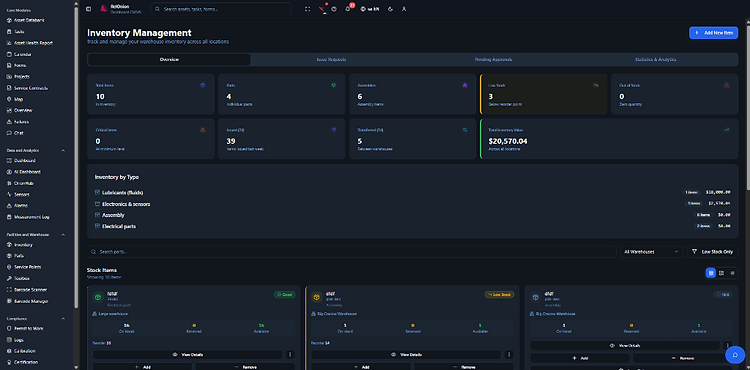The width and height of the screenshot is (750, 370).
Task: Open Inventory in the sidebar
Action: [x=20, y=245]
